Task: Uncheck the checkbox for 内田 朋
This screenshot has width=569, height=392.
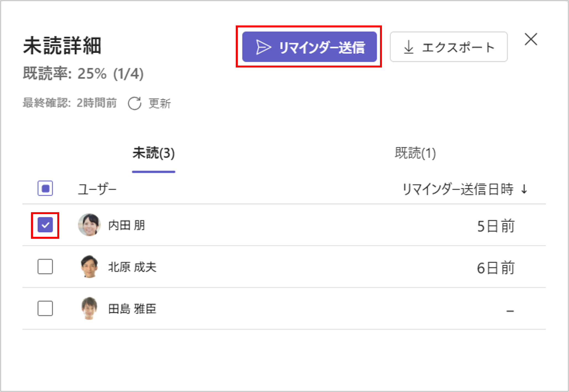Action: pyautogui.click(x=45, y=225)
